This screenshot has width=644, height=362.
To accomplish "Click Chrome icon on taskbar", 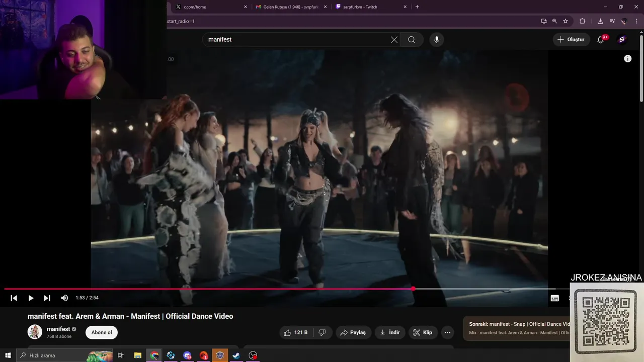I will point(154,355).
